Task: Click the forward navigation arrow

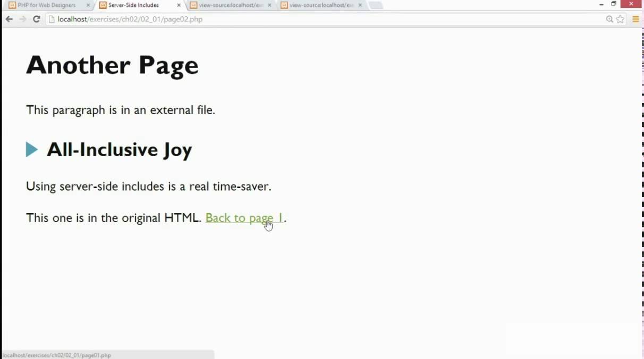Action: tap(22, 19)
